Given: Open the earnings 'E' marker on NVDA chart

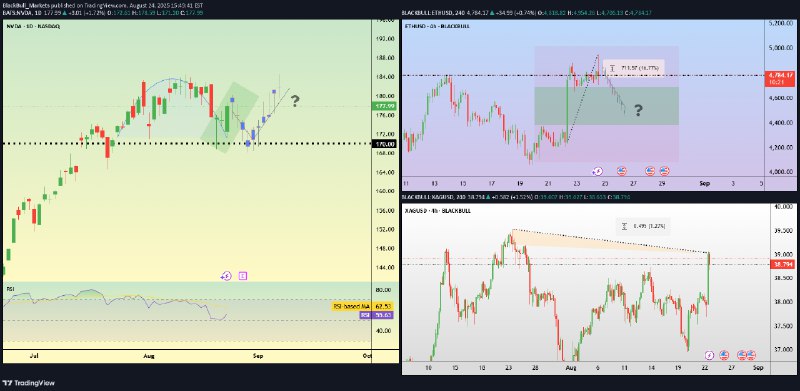Looking at the screenshot, I should point(243,276).
